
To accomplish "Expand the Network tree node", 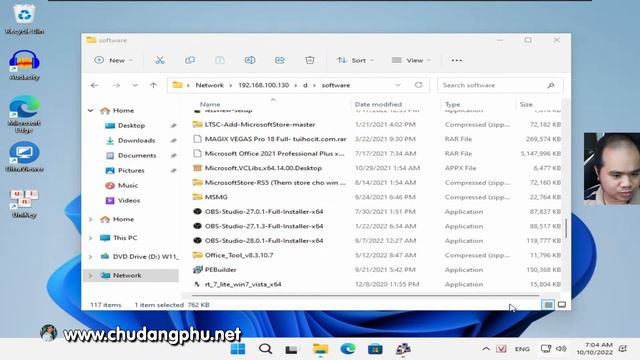I will [x=91, y=276].
